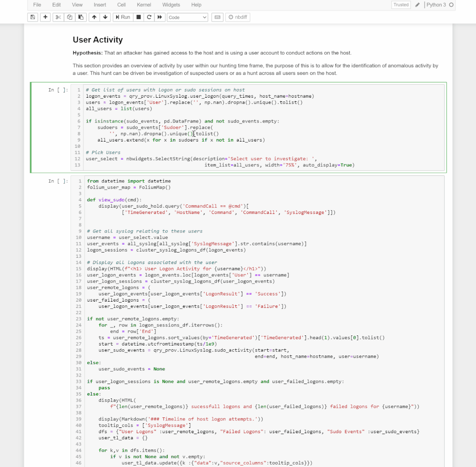This screenshot has width=476, height=467.
Task: Select the User Activity heading
Action: 98,40
